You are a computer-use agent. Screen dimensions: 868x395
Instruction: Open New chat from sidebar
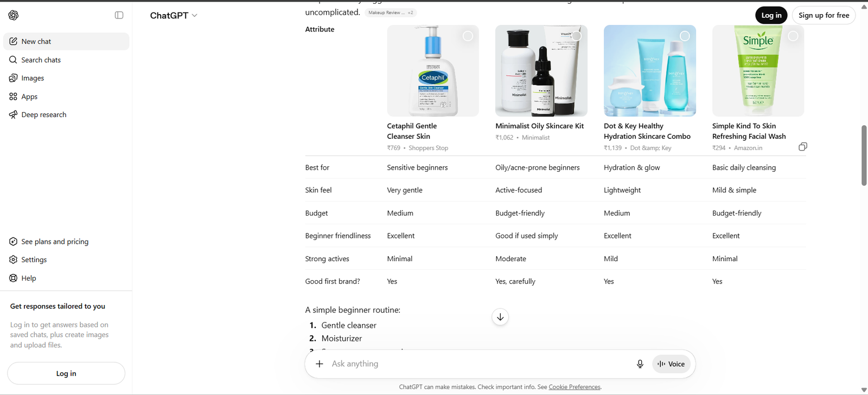coord(66,41)
